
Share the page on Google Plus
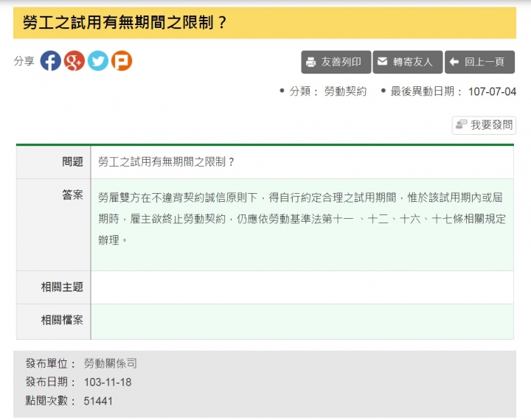(x=74, y=61)
